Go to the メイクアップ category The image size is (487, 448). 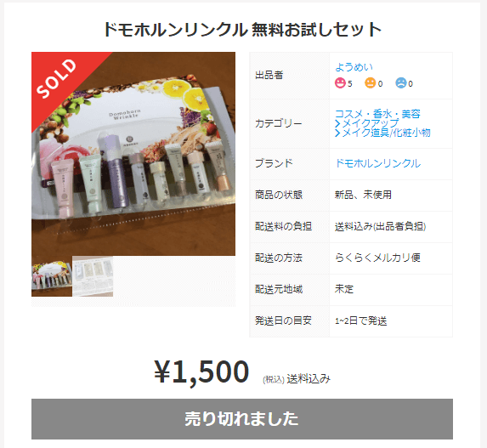(x=370, y=123)
